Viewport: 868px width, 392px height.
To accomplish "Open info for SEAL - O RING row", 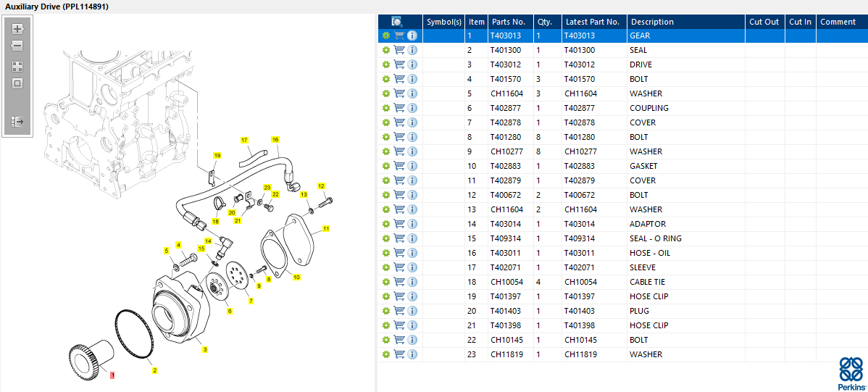I will click(x=412, y=238).
